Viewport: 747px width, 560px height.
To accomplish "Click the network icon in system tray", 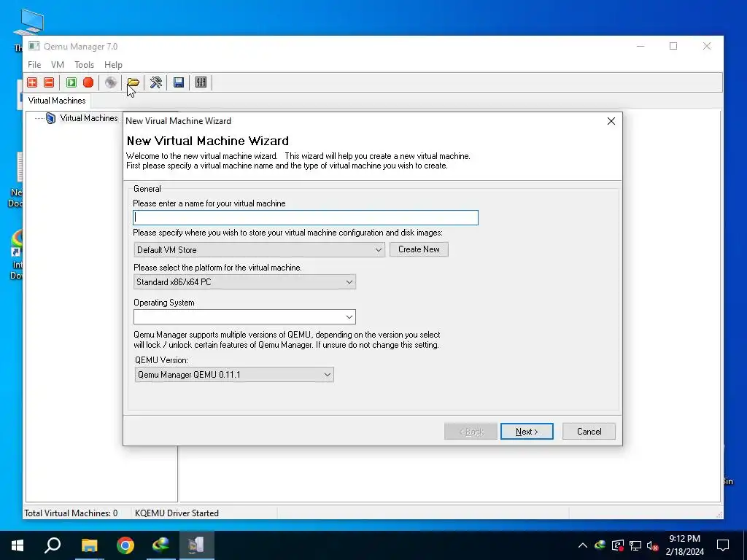I will tap(635, 545).
